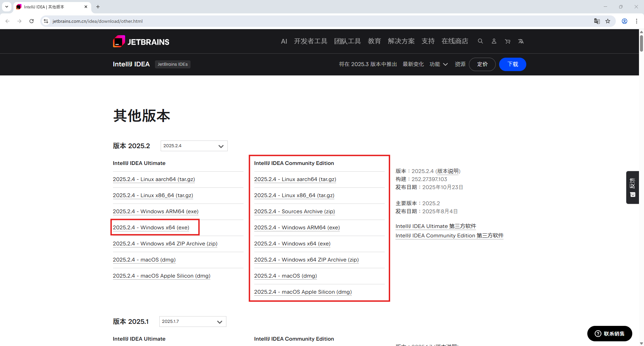This screenshot has width=644, height=346.
Task: Open the shopping cart icon
Action: (x=507, y=41)
